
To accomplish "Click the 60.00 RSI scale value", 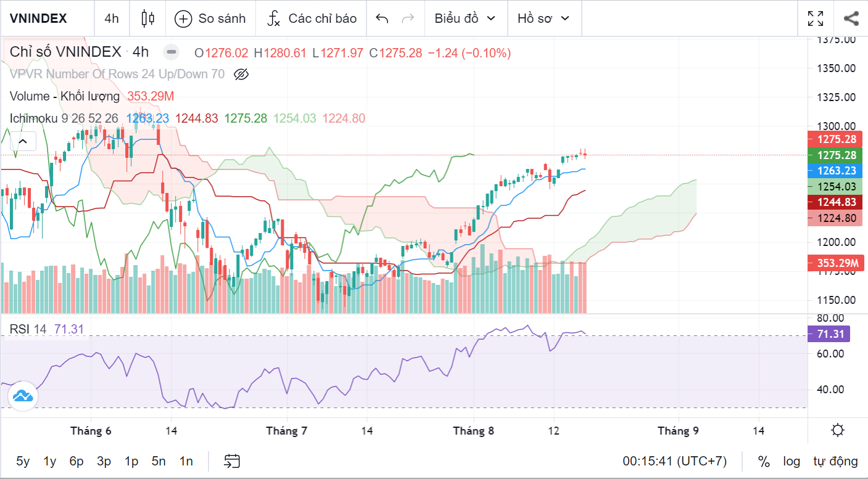I will click(830, 354).
